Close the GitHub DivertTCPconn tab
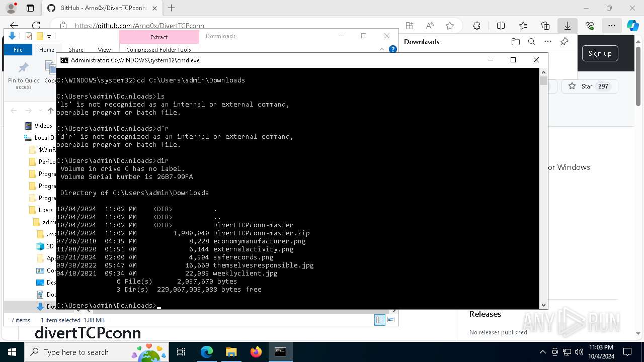644x362 pixels. (154, 8)
